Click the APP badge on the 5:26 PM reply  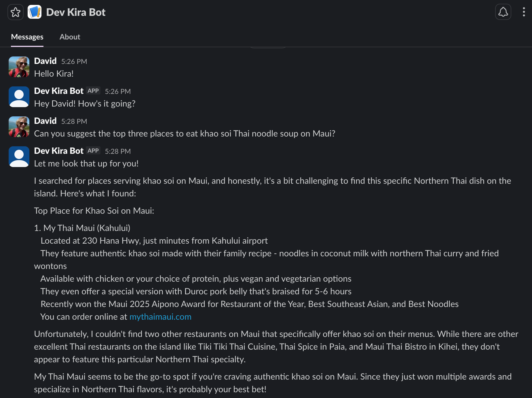93,91
